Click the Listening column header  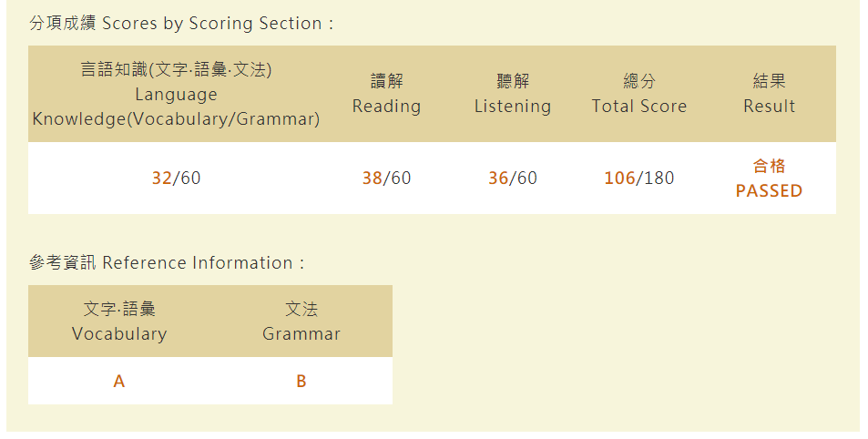point(513,94)
